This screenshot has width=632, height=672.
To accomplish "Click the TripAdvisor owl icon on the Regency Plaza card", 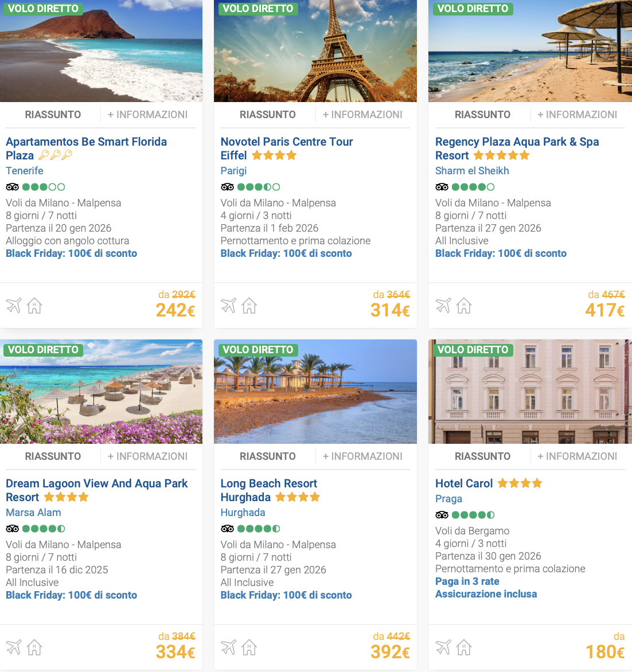I will [x=442, y=186].
